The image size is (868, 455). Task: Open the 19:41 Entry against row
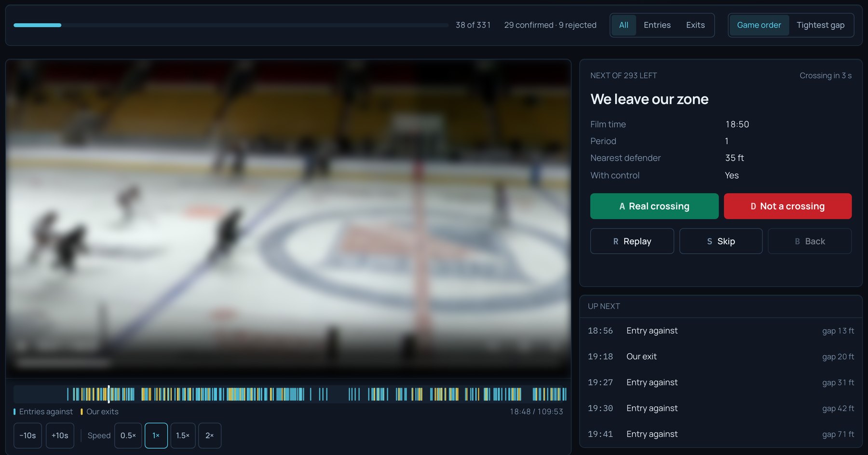[721, 434]
